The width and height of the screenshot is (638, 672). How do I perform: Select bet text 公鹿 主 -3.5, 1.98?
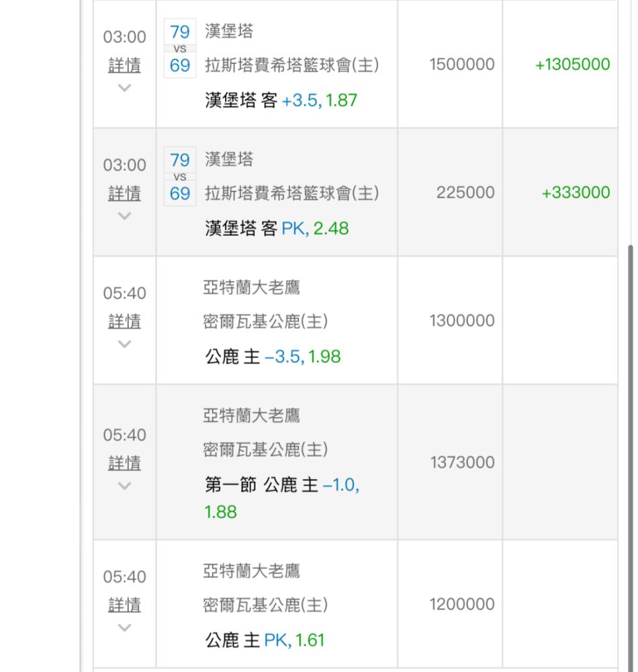click(273, 357)
